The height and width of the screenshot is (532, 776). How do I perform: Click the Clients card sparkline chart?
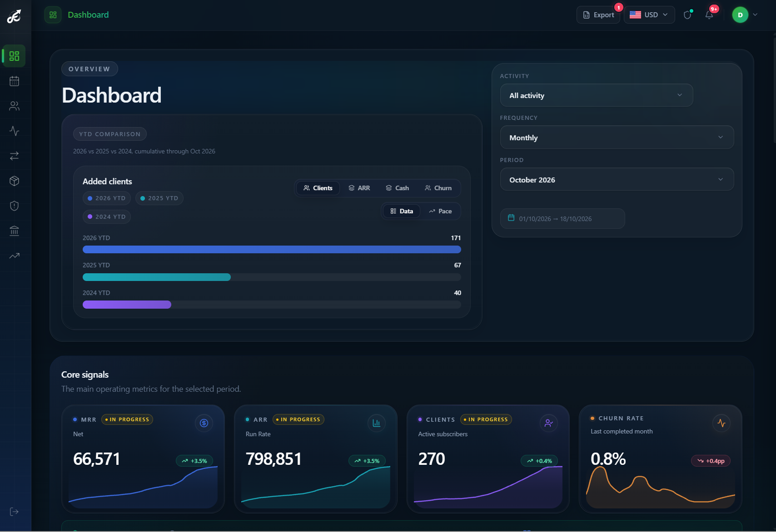coord(488,487)
